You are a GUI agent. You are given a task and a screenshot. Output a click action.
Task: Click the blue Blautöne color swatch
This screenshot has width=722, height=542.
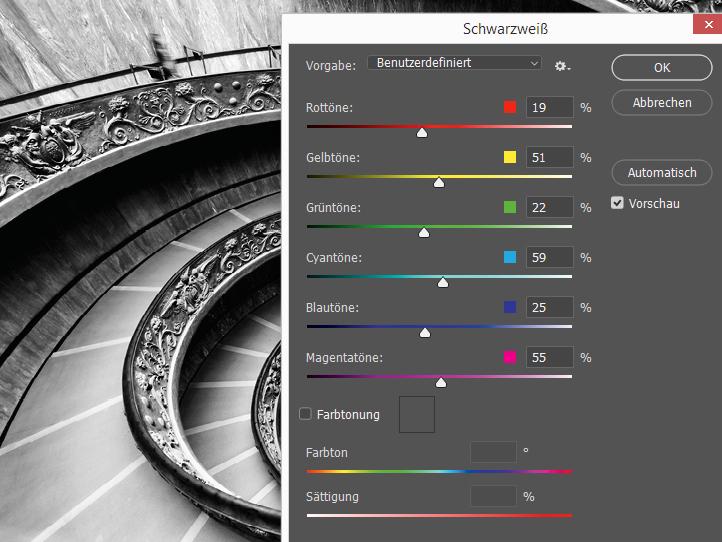tap(510, 307)
